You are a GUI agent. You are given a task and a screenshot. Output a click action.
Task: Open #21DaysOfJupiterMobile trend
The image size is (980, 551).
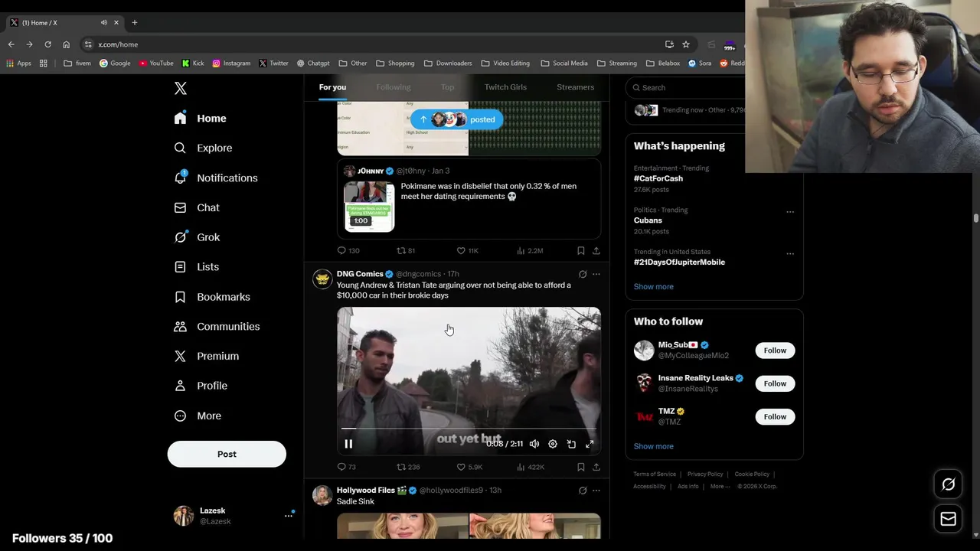pyautogui.click(x=679, y=262)
